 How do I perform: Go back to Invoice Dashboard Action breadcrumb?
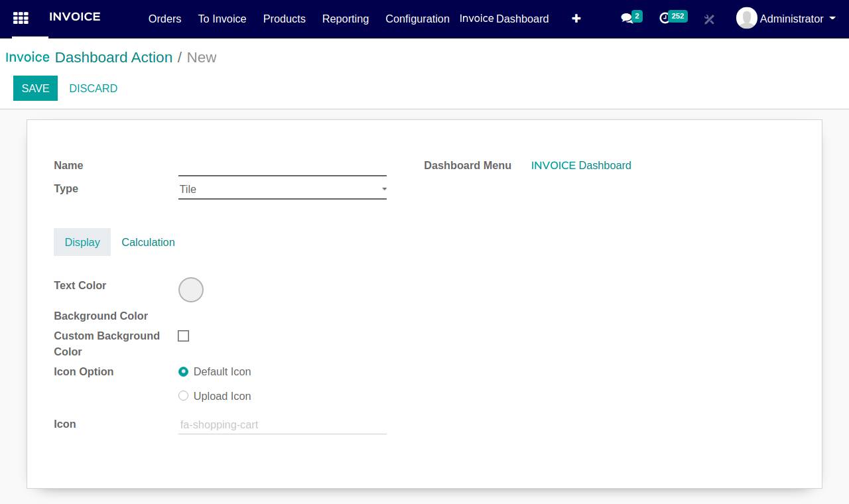click(89, 58)
